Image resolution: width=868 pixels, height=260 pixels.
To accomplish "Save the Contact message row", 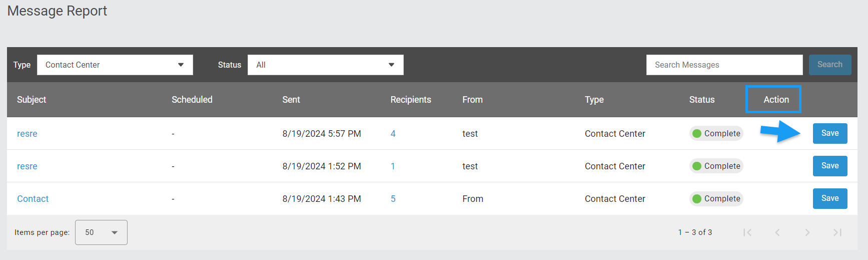I will (x=830, y=198).
